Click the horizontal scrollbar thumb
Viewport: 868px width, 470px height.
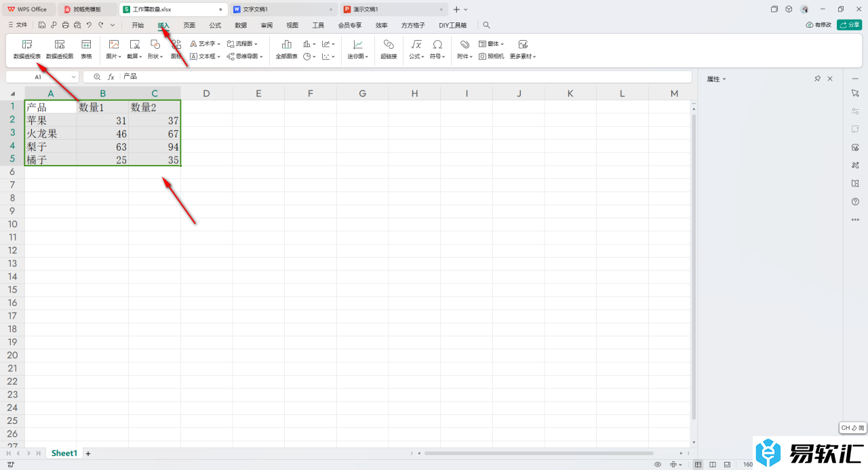[x=539, y=453]
